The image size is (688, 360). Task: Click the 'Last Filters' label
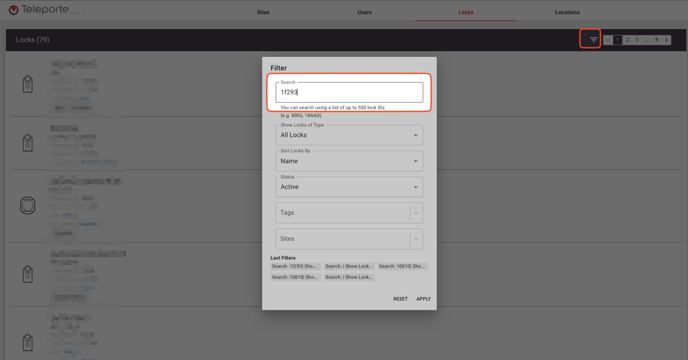click(x=283, y=258)
